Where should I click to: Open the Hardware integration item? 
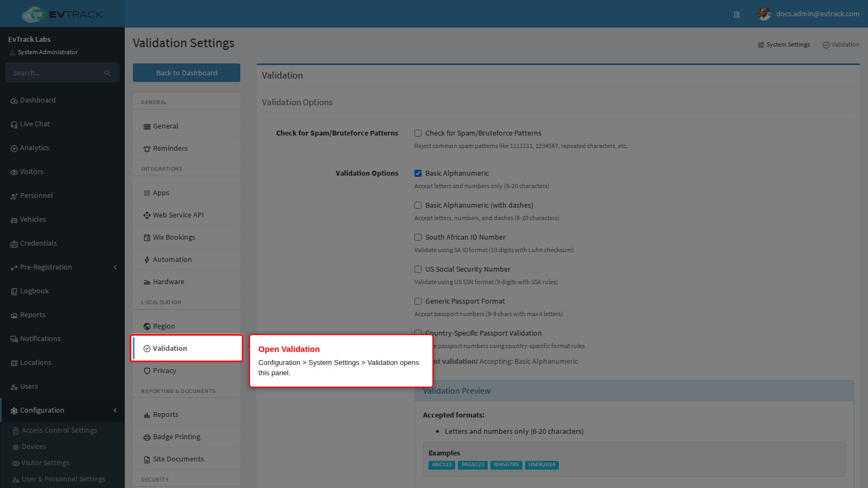tap(187, 282)
